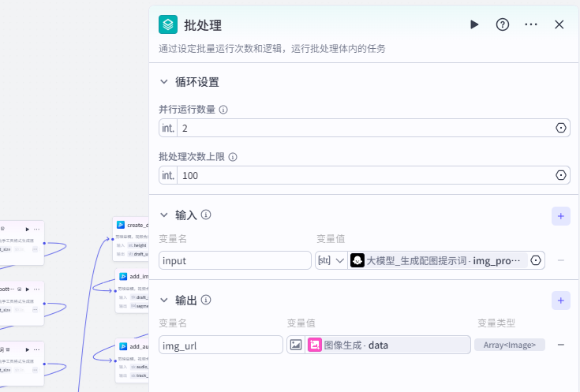
Task: Click info icon next to 输出 heading
Action: (206, 300)
